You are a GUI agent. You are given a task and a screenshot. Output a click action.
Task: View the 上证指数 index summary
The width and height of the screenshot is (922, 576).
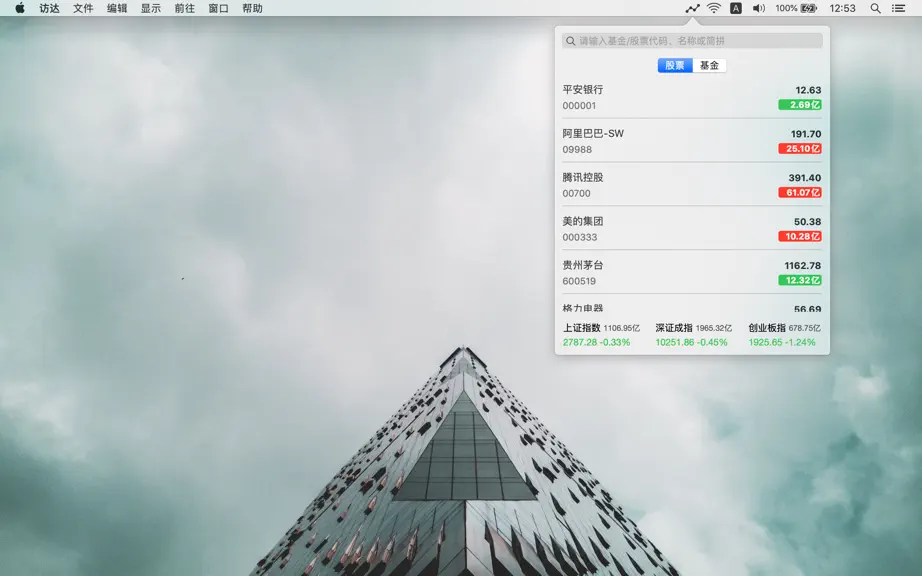pos(602,335)
